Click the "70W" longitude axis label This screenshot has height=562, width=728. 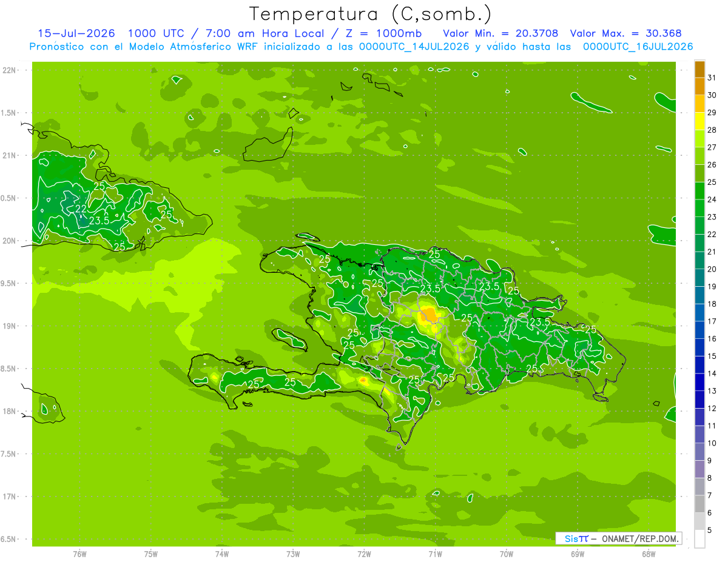pos(507,554)
